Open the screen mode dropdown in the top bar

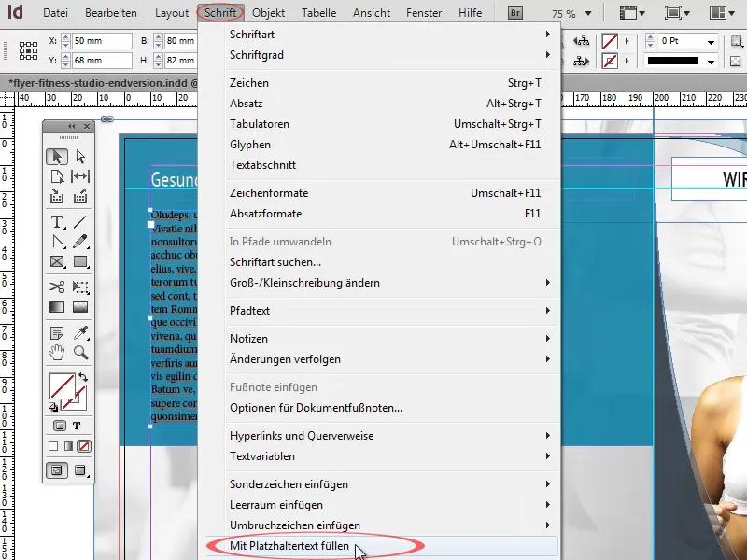(x=677, y=13)
